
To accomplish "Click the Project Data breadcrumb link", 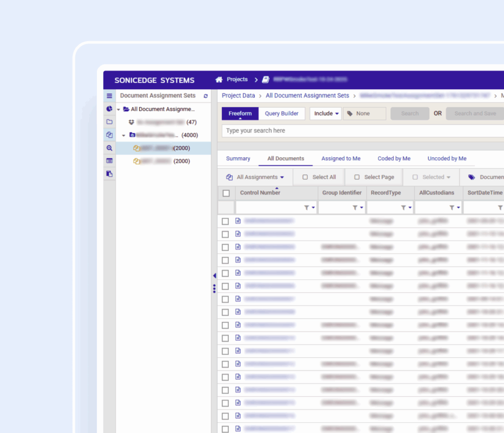I will click(239, 96).
